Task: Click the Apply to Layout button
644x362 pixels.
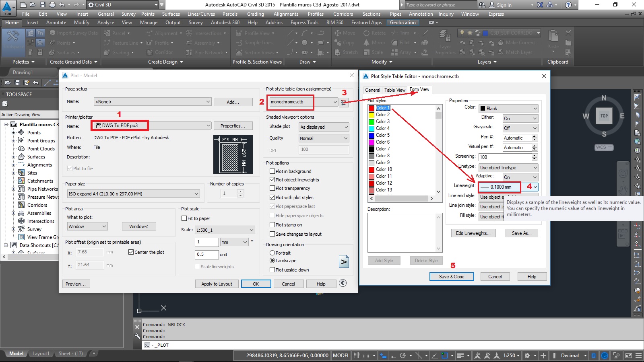Action: [x=217, y=284]
